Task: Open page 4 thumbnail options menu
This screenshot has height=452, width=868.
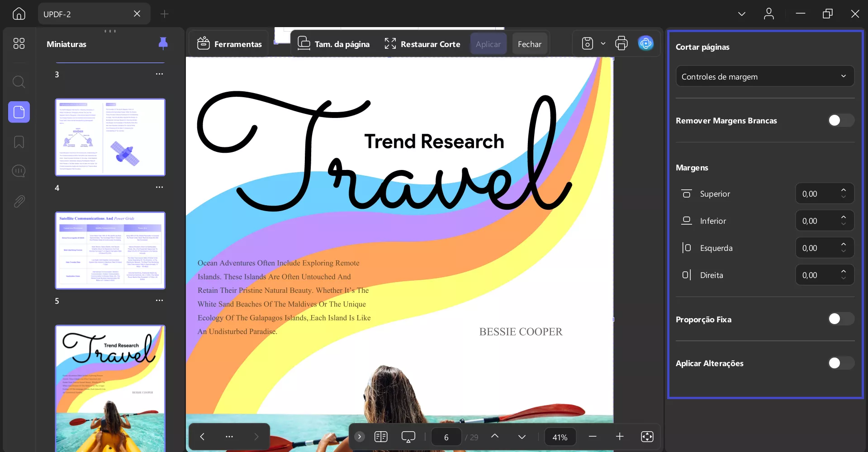Action: click(160, 187)
